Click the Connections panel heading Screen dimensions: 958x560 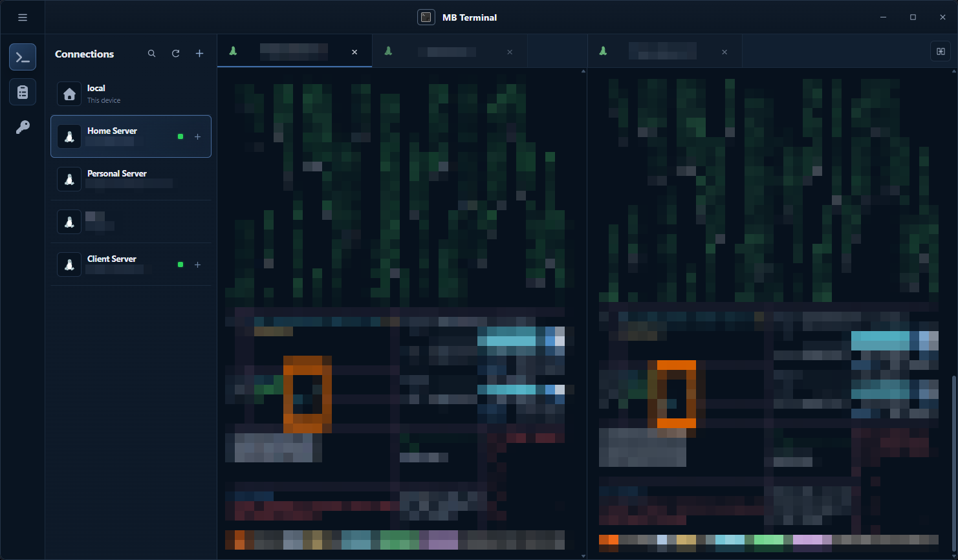pyautogui.click(x=84, y=54)
